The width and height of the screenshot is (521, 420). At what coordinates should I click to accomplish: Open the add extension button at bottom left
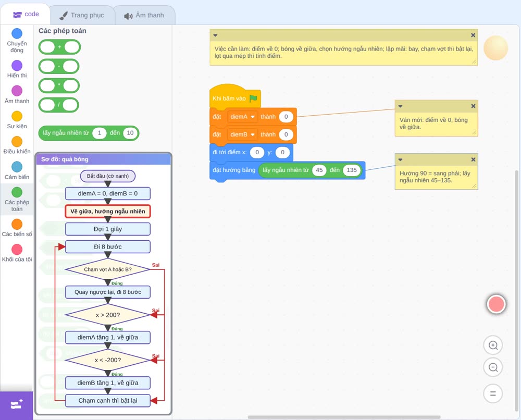17,405
